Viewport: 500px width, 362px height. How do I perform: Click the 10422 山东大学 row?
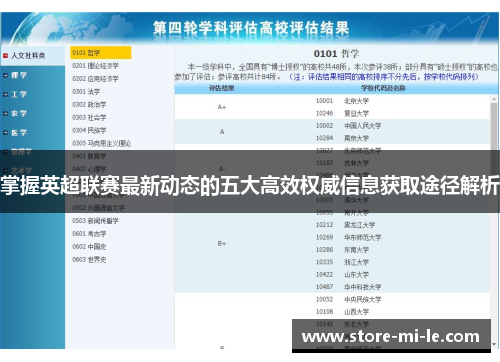pos(342,275)
